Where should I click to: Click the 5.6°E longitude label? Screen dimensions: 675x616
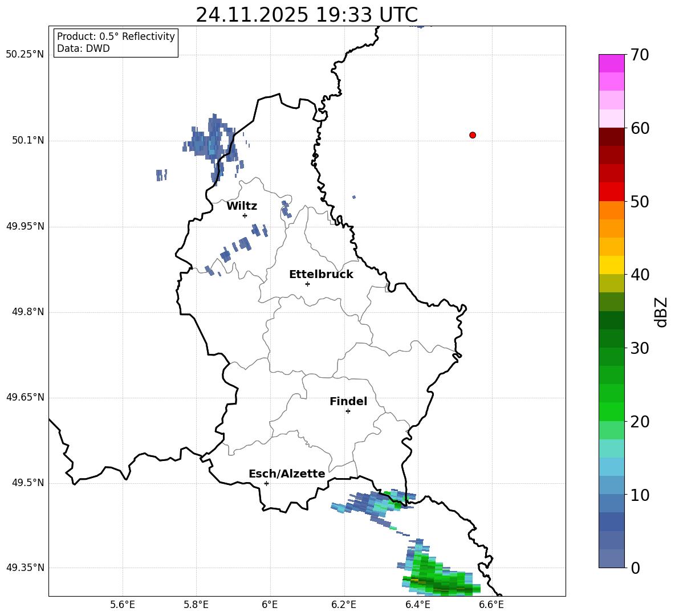click(x=123, y=605)
